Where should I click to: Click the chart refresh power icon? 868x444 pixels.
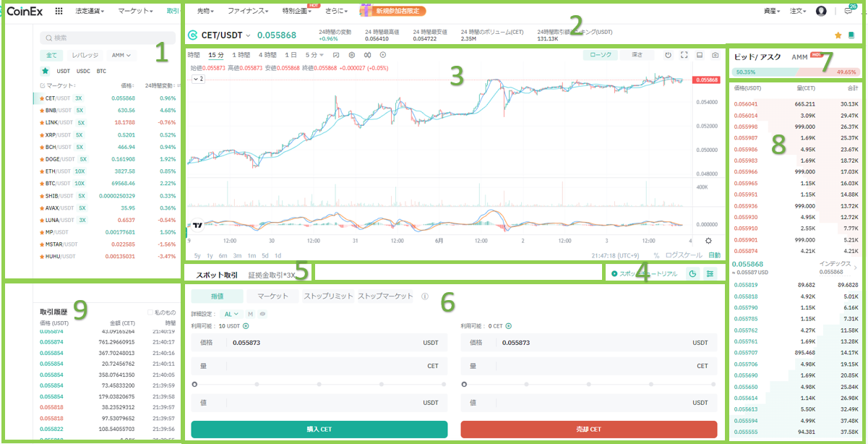click(x=668, y=55)
